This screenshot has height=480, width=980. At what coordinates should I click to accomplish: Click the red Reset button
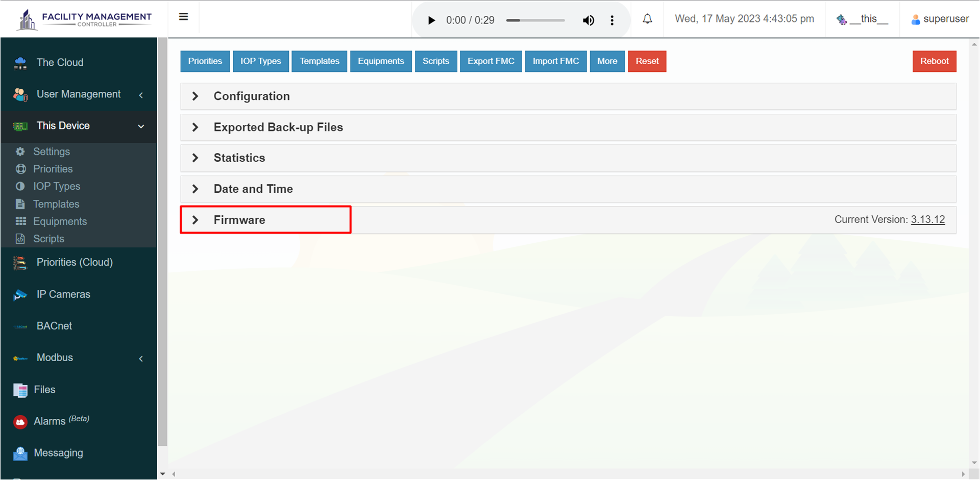pyautogui.click(x=647, y=61)
